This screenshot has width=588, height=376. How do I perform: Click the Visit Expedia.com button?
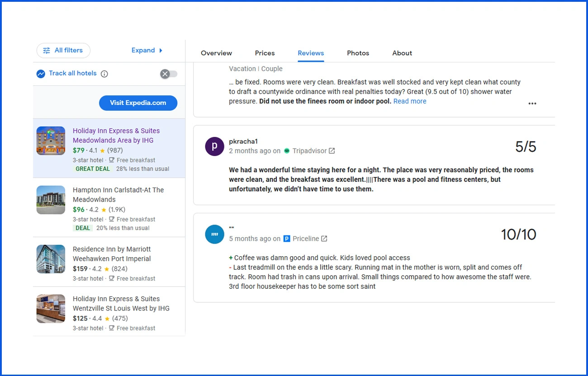pyautogui.click(x=138, y=103)
